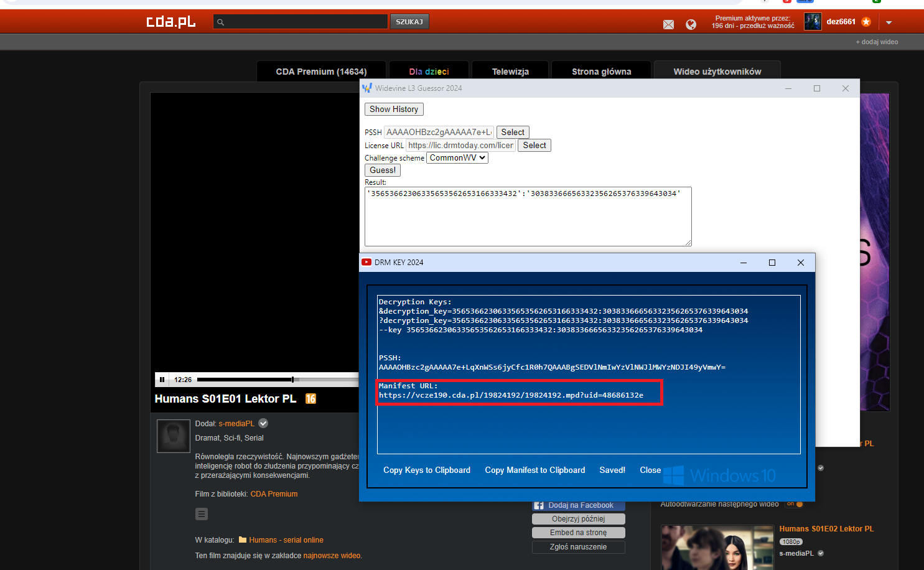Click the CDA Premium library link
924x570 pixels.
274,494
